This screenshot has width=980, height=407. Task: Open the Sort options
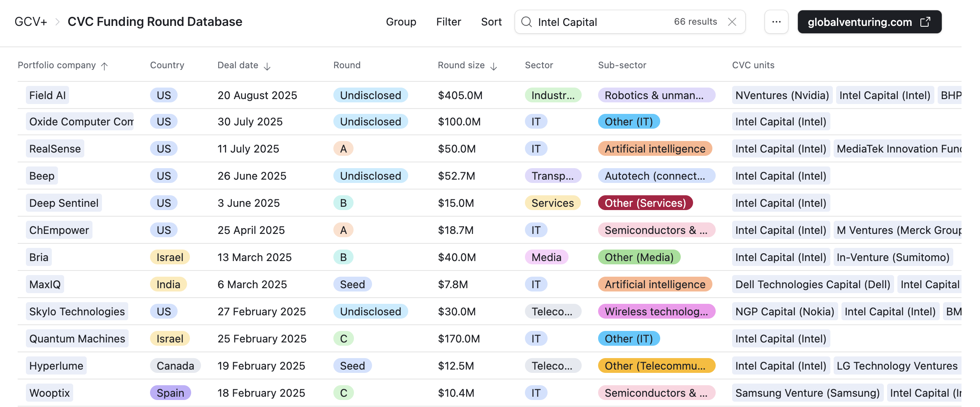click(x=491, y=22)
